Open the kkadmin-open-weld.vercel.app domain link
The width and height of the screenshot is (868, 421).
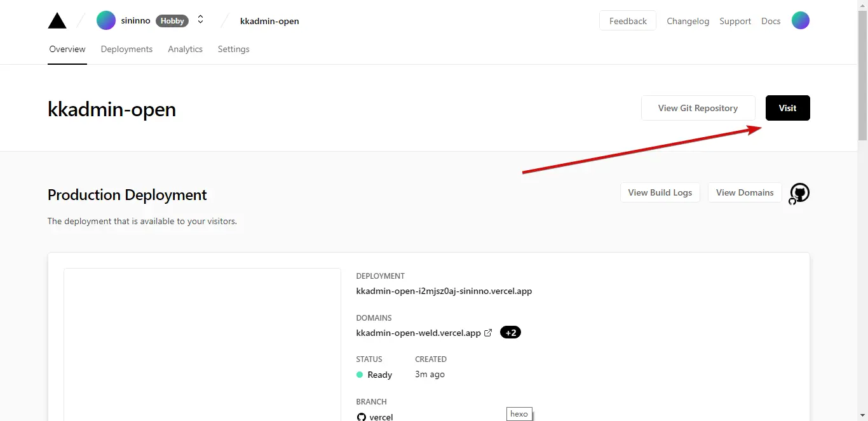click(x=419, y=333)
